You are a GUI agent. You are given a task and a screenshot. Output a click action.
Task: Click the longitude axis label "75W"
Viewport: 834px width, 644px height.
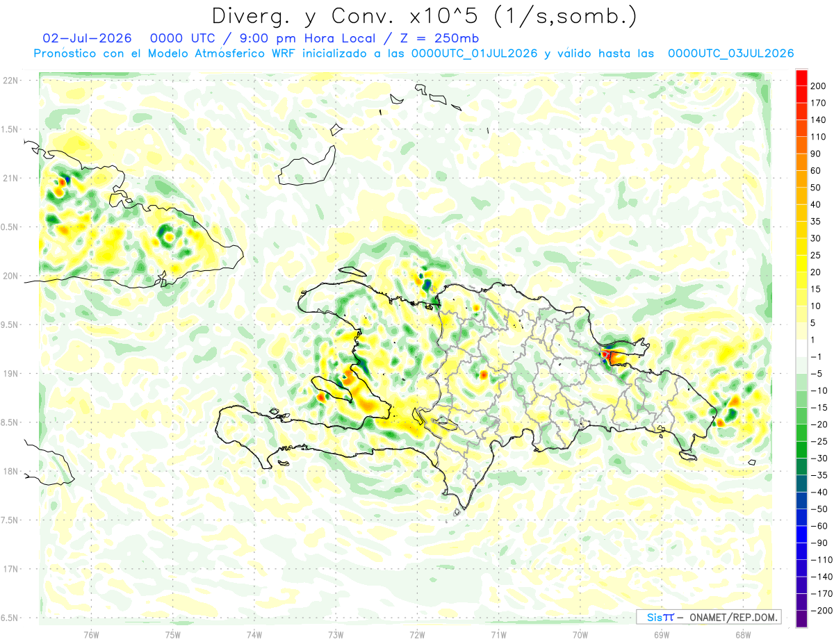pos(173,634)
